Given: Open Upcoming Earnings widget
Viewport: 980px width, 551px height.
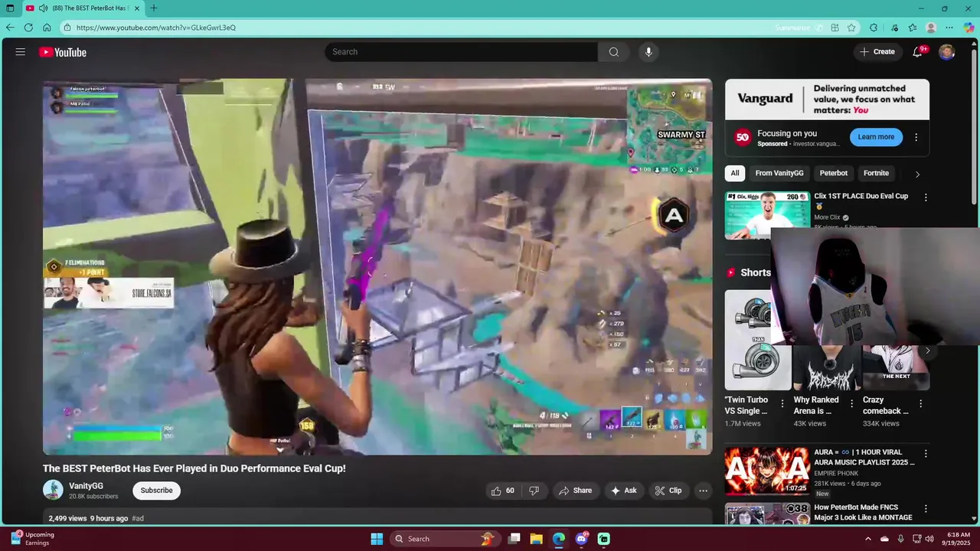Looking at the screenshot, I should tap(32, 539).
